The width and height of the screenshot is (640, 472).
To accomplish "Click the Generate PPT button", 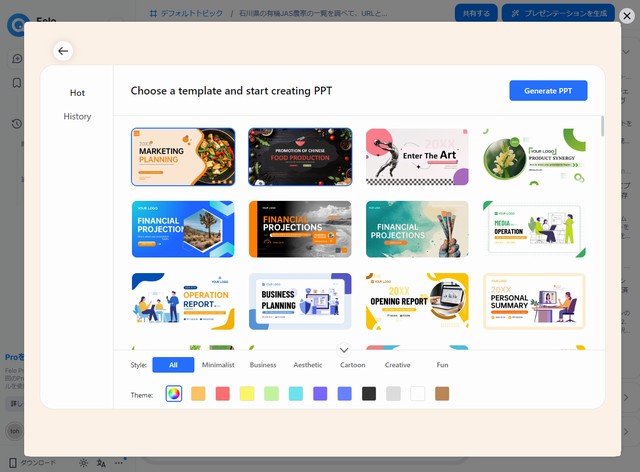I will click(548, 91).
